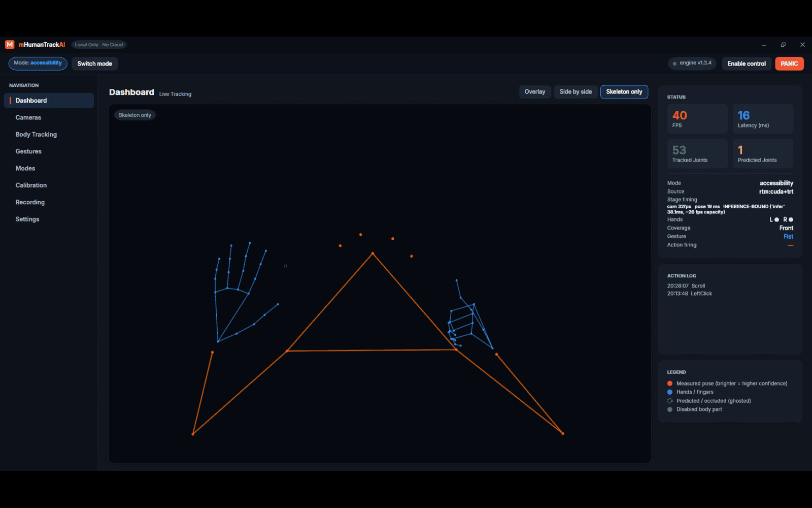Click the engine v1.3.4 status dot
The height and width of the screenshot is (508, 812).
[x=674, y=63]
